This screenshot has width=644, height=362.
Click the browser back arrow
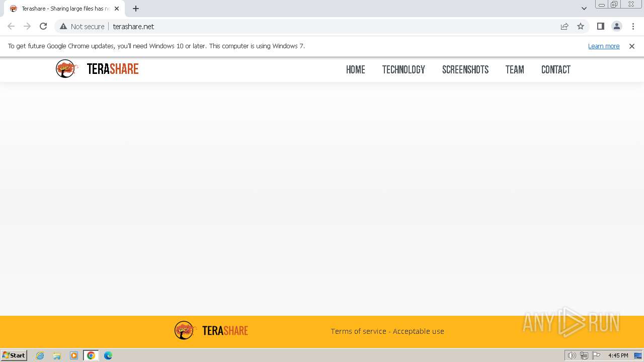pos(11,26)
